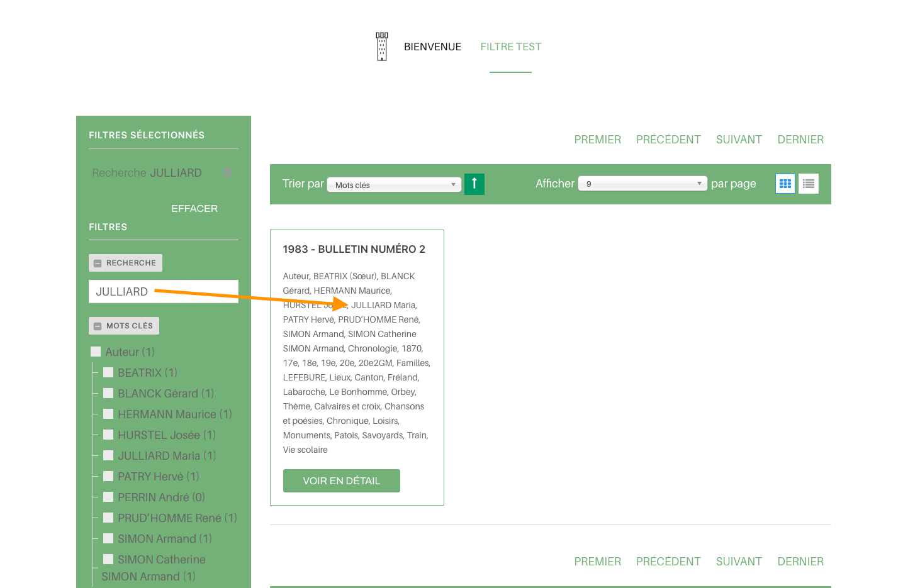Remove the JULLIARD search filter with trash icon
Image resolution: width=903 pixels, height=588 pixels.
228,172
